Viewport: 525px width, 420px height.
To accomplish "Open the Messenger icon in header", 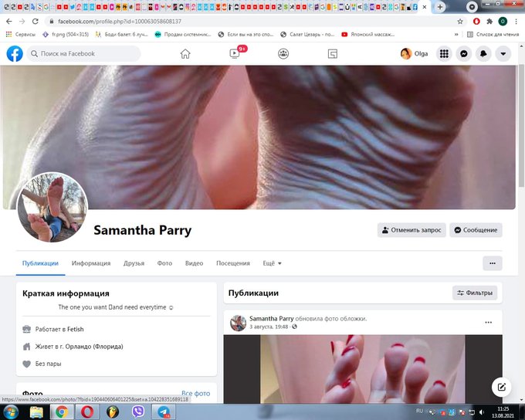I will click(x=464, y=53).
